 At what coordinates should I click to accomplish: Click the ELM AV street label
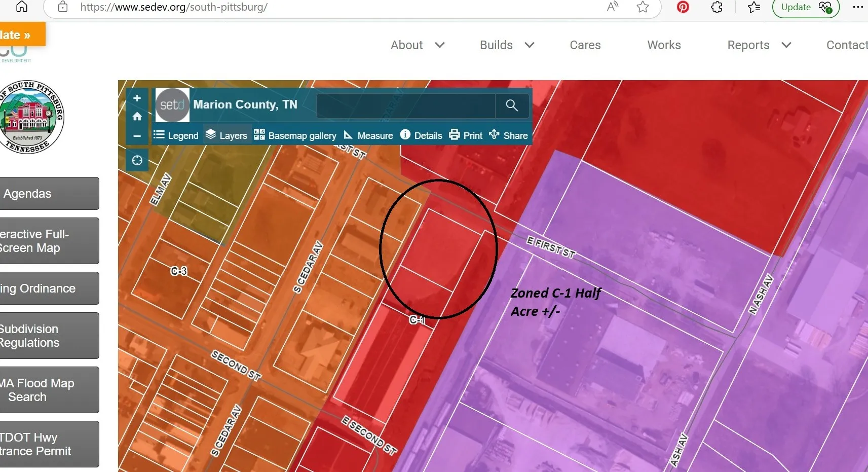coord(161,189)
